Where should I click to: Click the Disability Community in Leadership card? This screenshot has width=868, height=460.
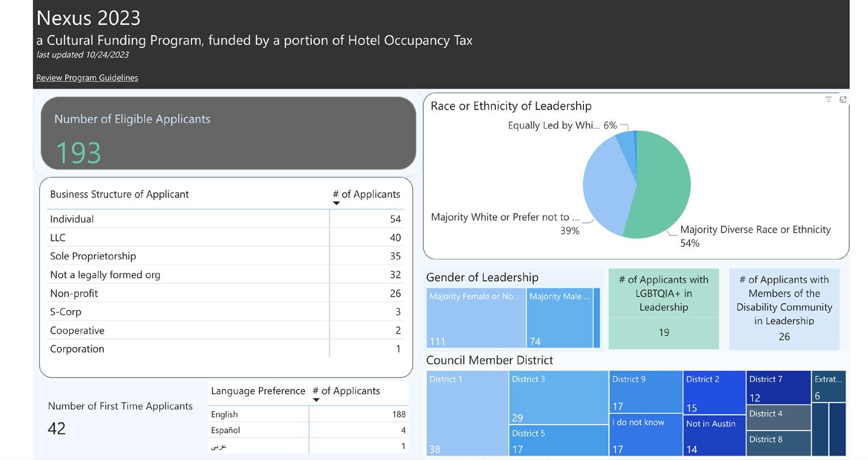click(784, 309)
